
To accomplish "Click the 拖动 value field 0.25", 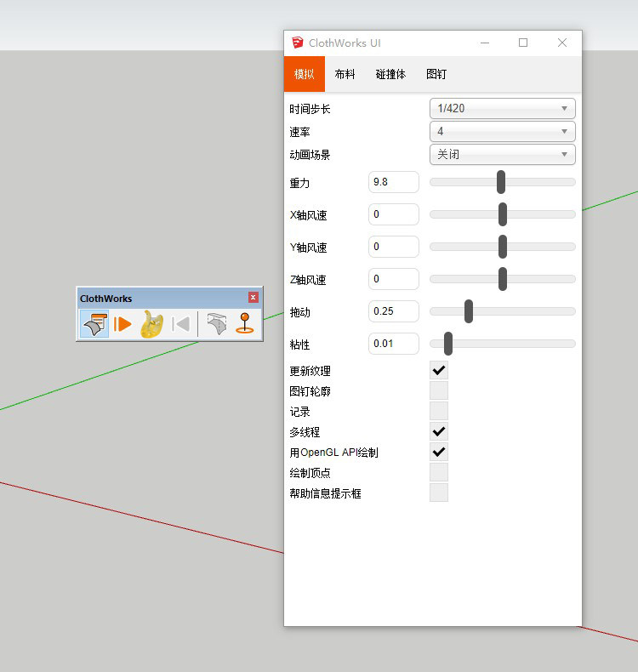I will (x=393, y=311).
